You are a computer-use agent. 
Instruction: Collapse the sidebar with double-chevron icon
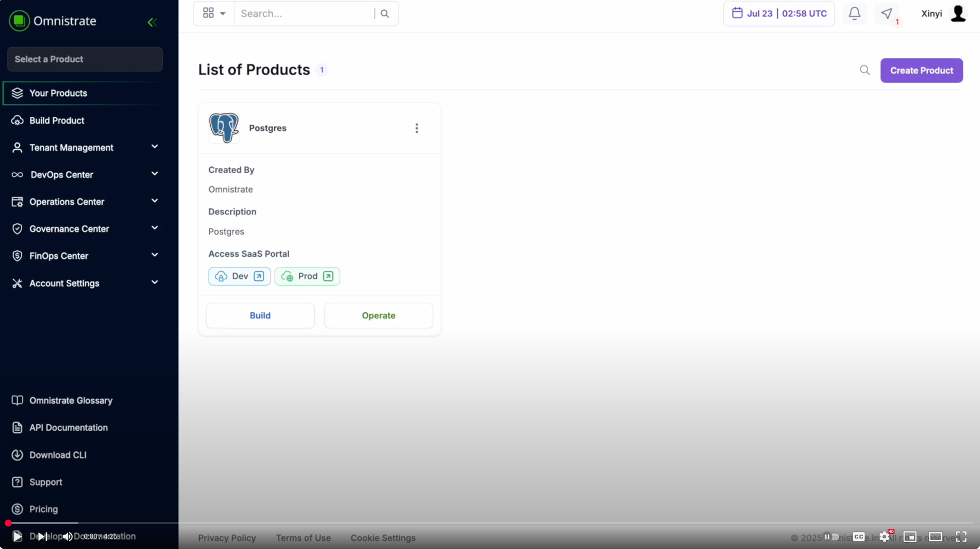[x=152, y=22]
